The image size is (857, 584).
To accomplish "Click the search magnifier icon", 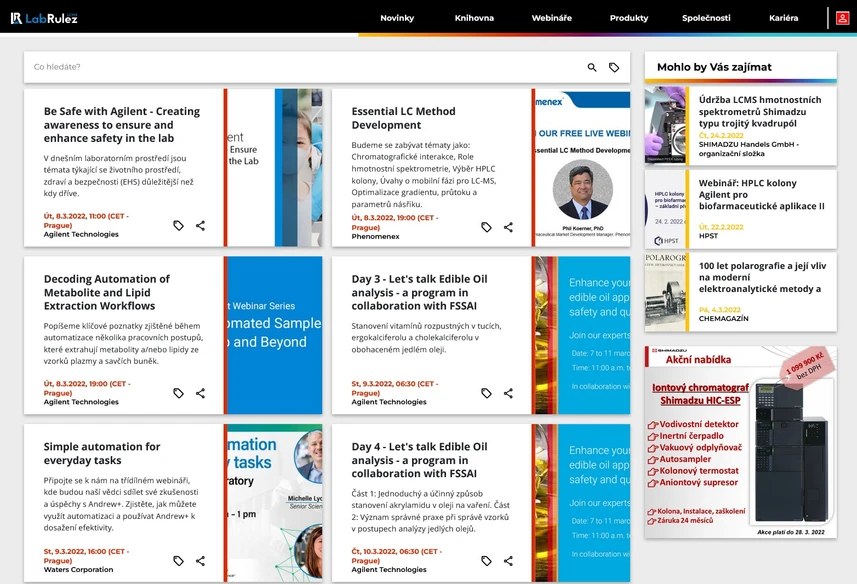I will click(592, 67).
